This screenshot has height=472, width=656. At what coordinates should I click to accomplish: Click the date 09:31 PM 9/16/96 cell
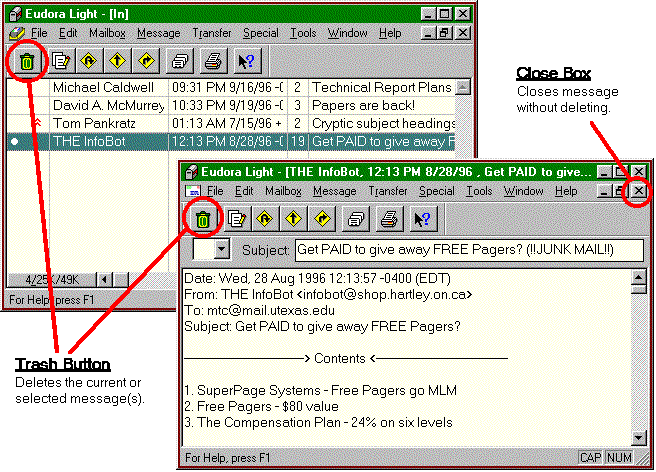pyautogui.click(x=227, y=87)
